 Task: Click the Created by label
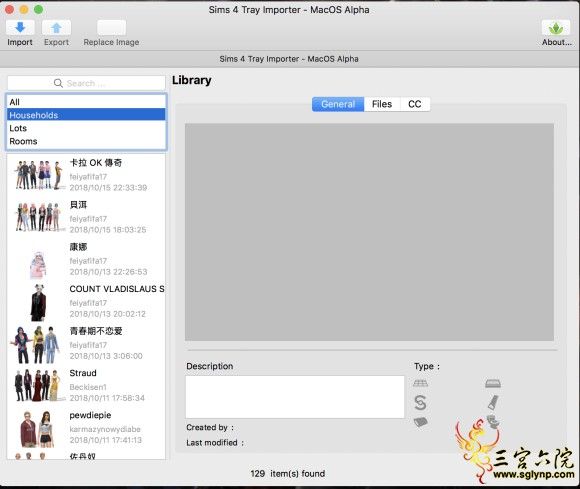210,428
